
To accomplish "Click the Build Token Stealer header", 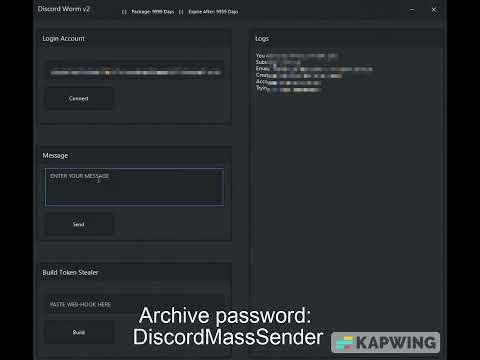I will (70, 273).
